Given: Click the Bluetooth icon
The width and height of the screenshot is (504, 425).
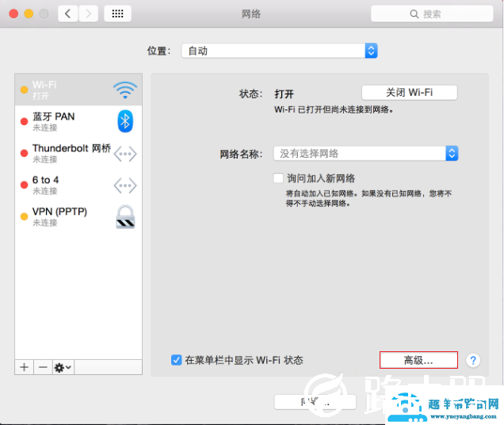Looking at the screenshot, I should [125, 121].
